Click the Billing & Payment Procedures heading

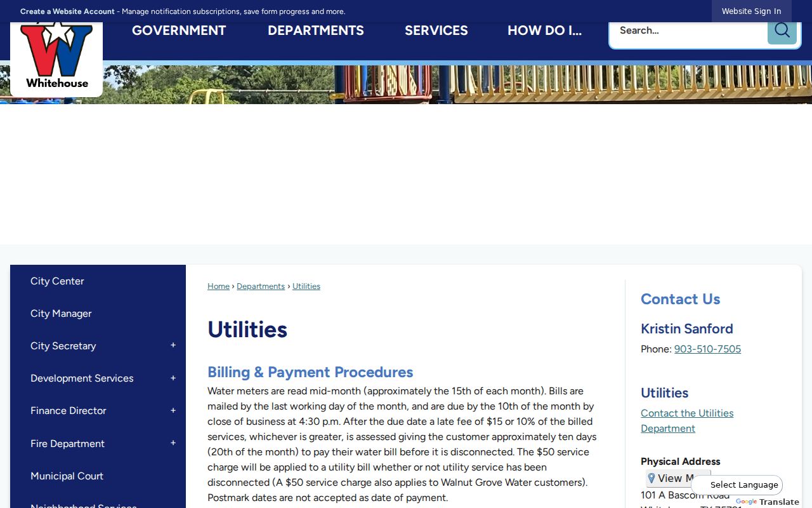point(310,372)
